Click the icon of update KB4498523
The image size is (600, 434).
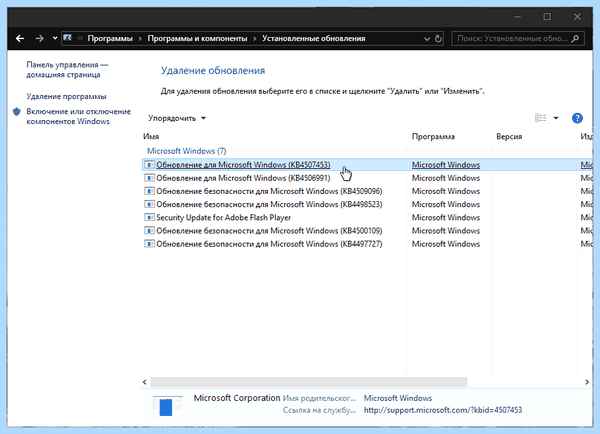click(x=149, y=204)
